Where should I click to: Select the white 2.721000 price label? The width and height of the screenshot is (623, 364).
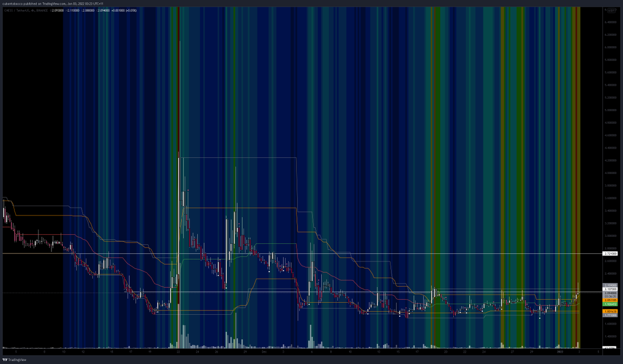pyautogui.click(x=610, y=253)
